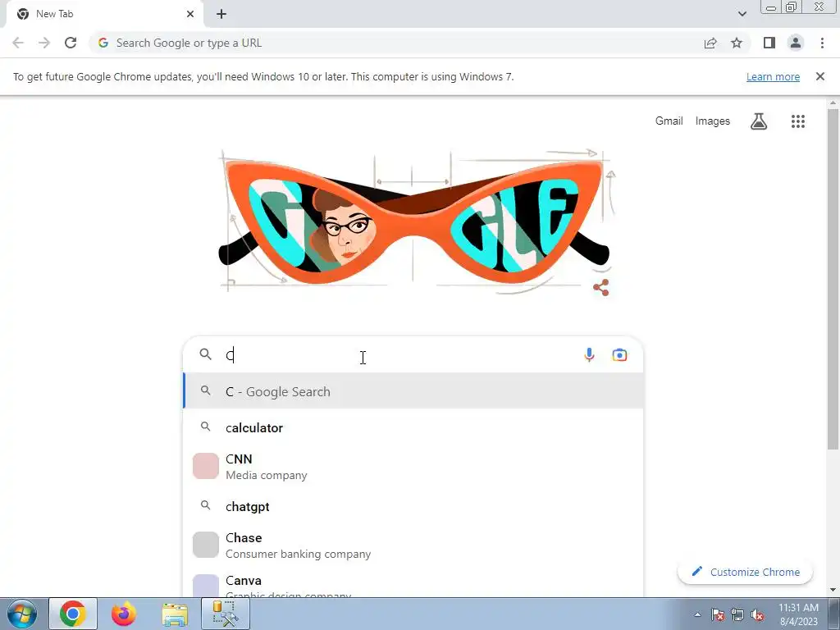Close the New Tab tab
This screenshot has height=630, width=840.
pos(190,14)
